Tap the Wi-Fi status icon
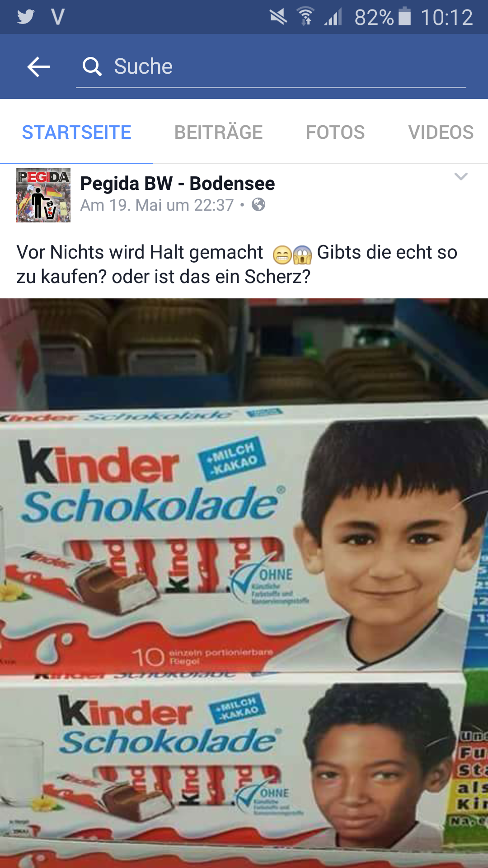Viewport: 488px width, 868px height. pos(306,17)
